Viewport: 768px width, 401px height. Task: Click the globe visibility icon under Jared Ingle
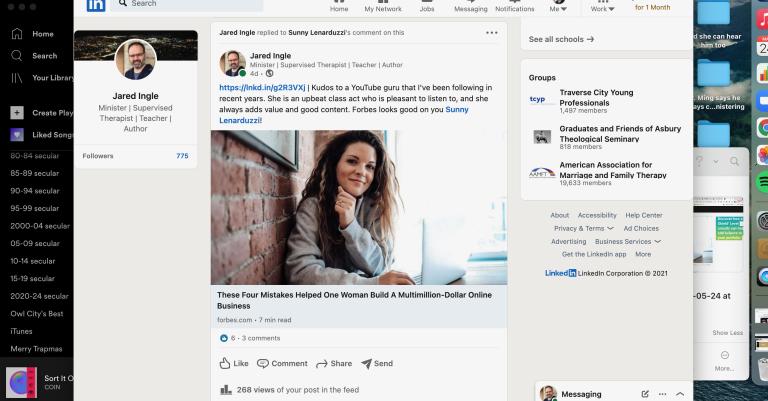269,73
